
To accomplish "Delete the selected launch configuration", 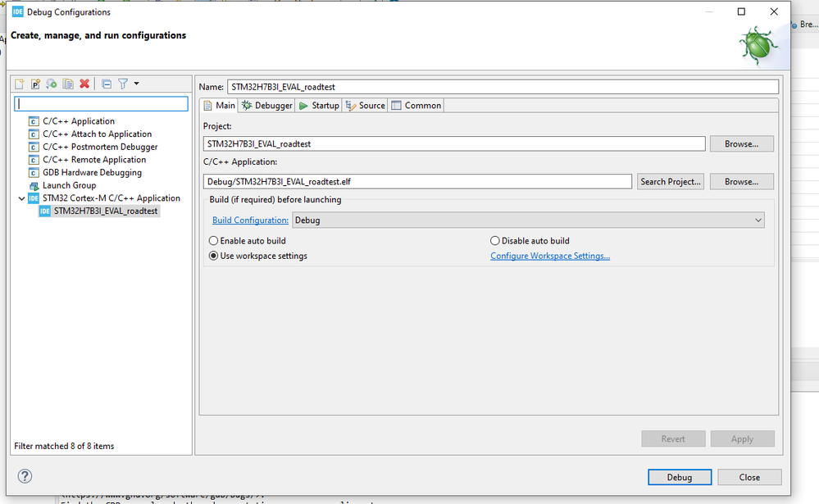I will click(x=84, y=84).
